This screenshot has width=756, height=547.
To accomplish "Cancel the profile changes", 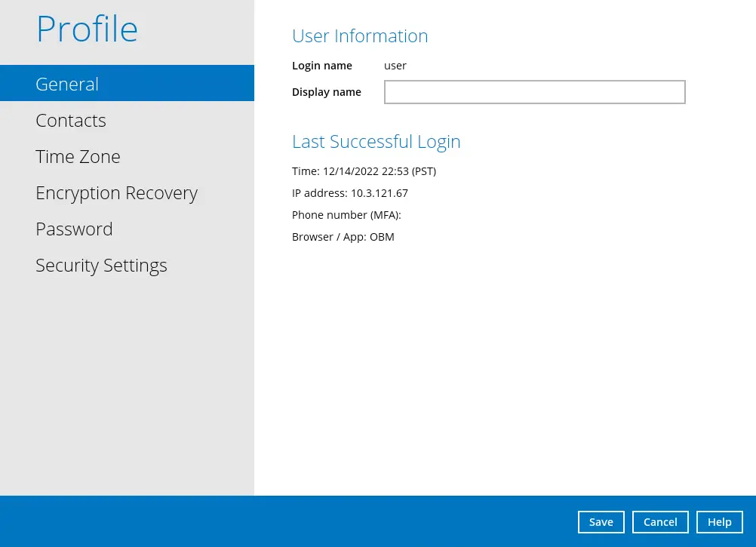I will click(x=660, y=522).
